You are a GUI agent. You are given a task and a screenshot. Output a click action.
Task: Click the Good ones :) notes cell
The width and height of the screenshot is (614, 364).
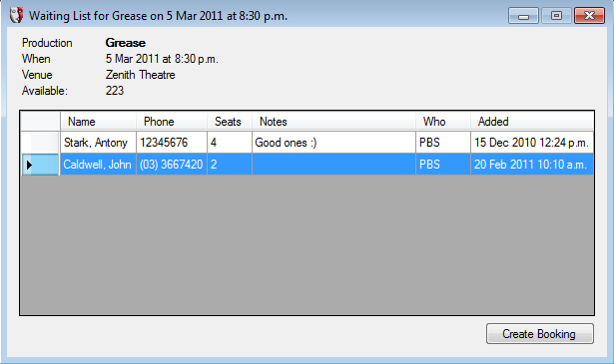click(x=334, y=143)
